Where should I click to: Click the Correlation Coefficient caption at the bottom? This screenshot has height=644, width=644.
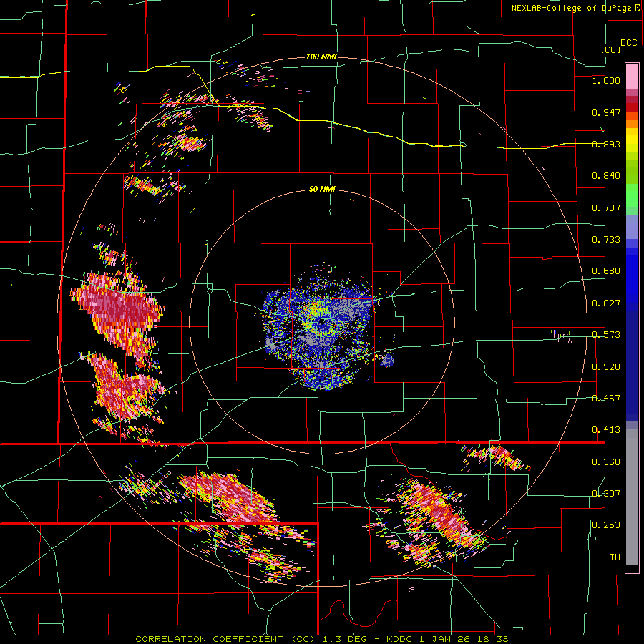point(321,639)
